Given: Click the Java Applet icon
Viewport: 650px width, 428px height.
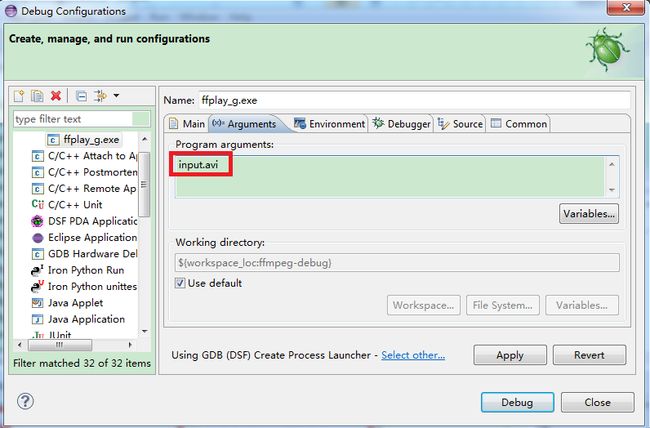Looking at the screenshot, I should click(x=37, y=303).
